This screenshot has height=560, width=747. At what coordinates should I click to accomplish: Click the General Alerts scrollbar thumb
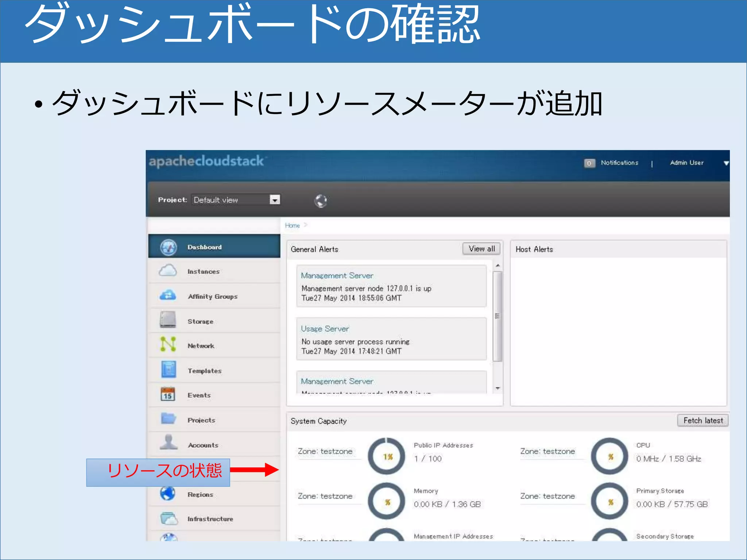pos(498,316)
